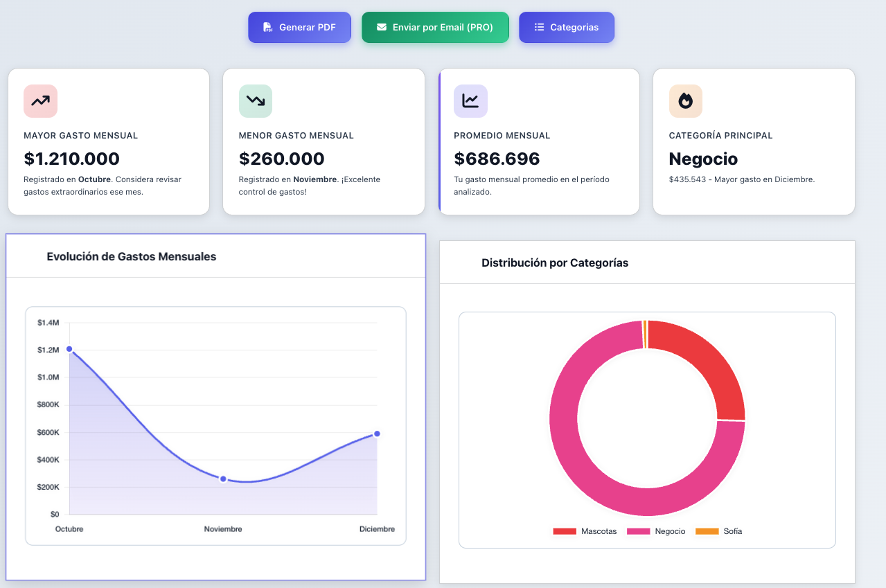
Task: Click the envelope icon in Enviar por Email
Action: click(x=382, y=28)
